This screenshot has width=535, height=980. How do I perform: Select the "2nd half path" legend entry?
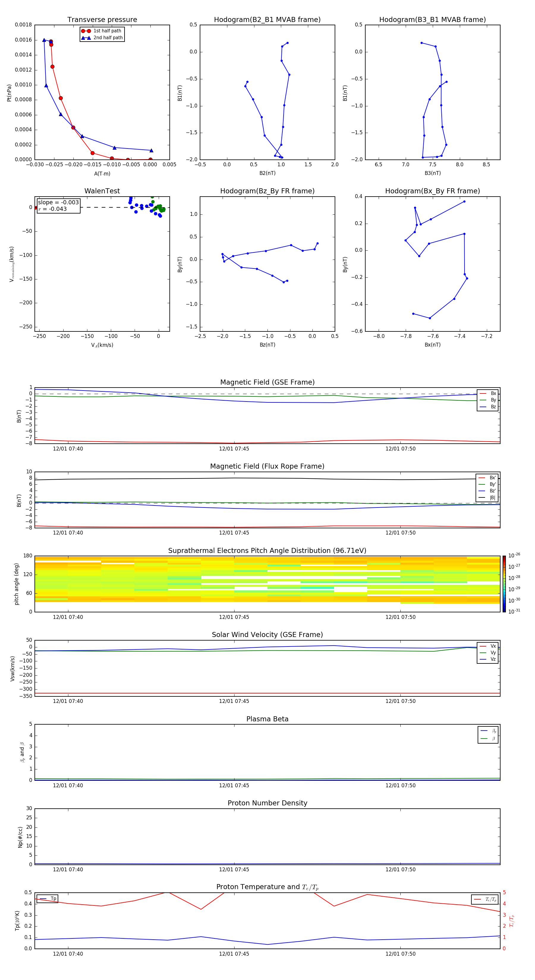(102, 38)
